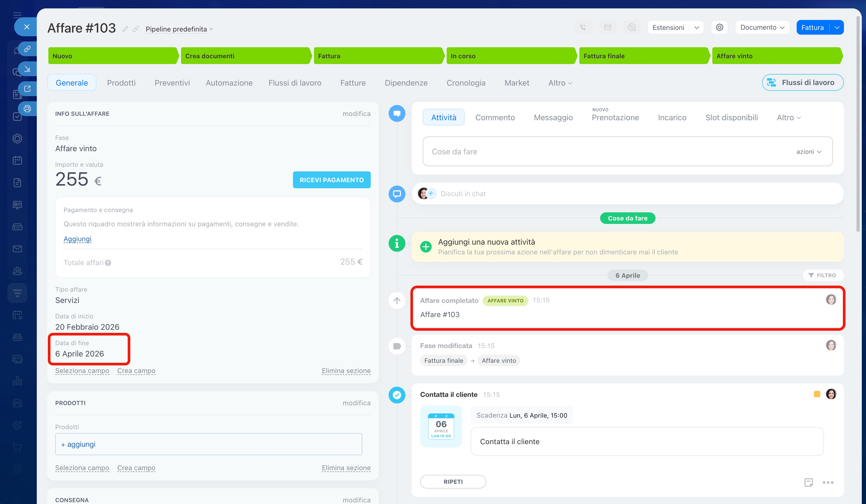This screenshot has width=866, height=504.
Task: Open the azioni dropdown in activity field
Action: [809, 152]
